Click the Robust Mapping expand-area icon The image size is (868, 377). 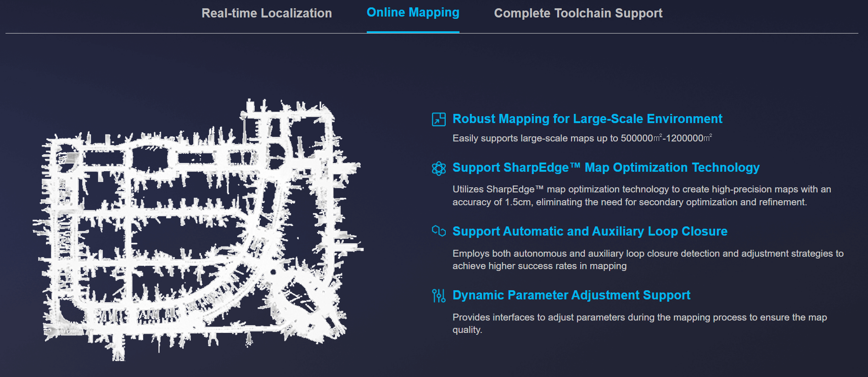click(x=439, y=119)
